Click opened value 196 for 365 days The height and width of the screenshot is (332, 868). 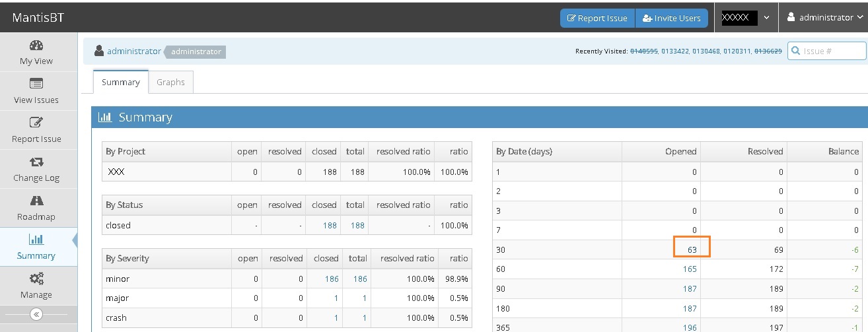click(x=690, y=327)
